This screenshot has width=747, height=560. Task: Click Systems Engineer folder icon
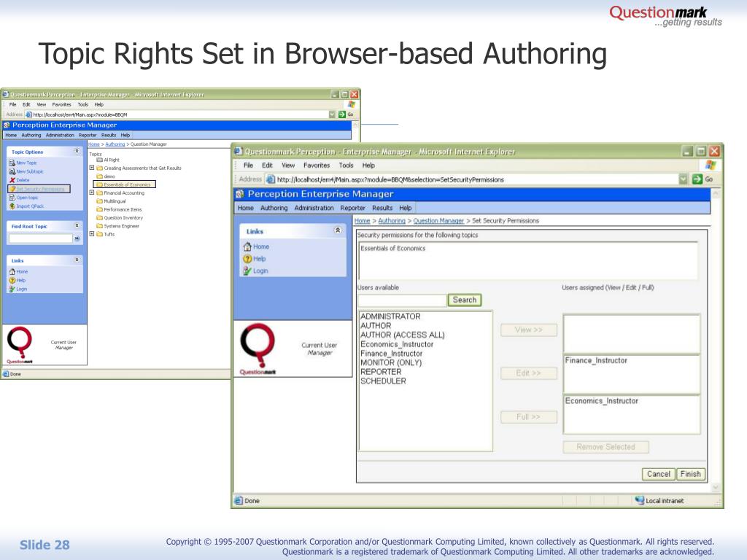[x=99, y=226]
